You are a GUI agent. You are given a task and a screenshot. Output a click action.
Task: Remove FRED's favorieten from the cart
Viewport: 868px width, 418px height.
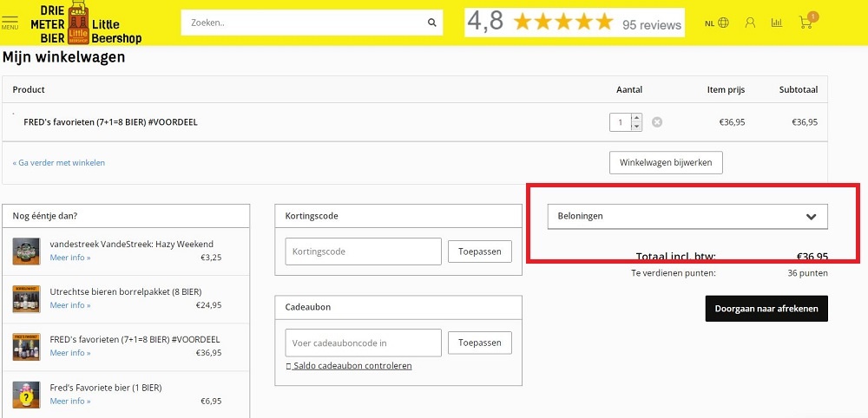[657, 122]
